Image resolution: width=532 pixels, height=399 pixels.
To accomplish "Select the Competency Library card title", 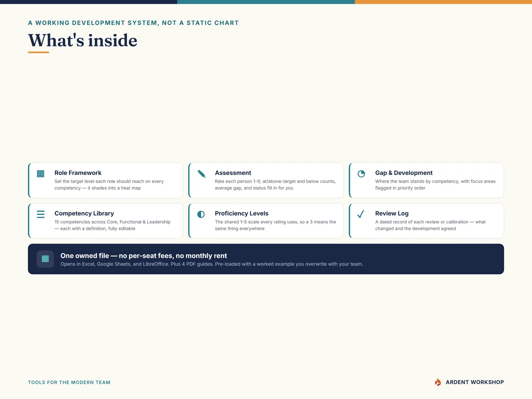I will 84,213.
